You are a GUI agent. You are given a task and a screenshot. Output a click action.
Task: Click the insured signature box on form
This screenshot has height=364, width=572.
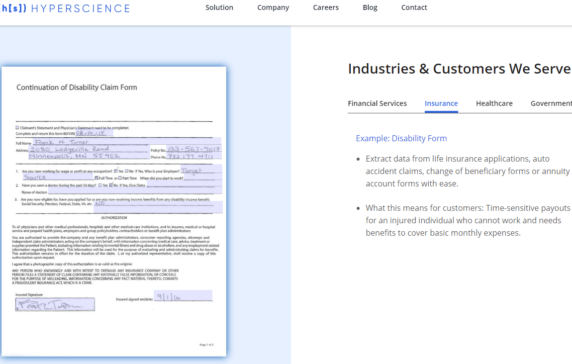(55, 305)
